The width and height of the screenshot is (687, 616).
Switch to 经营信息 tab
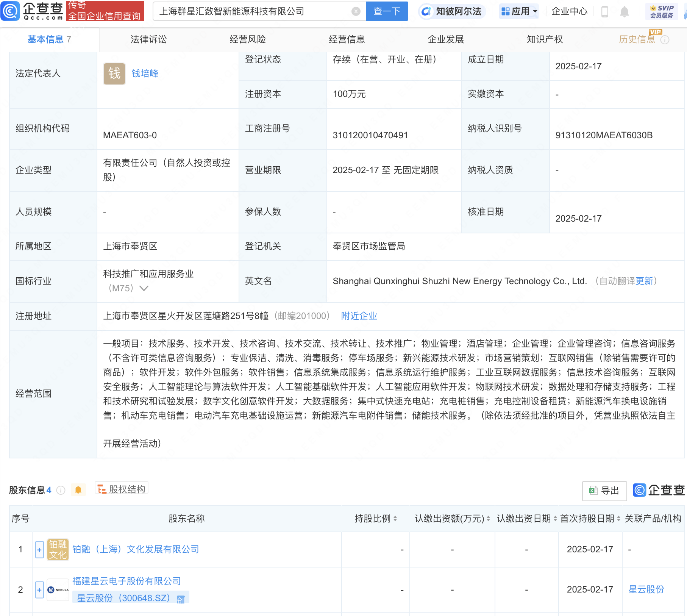tap(347, 39)
